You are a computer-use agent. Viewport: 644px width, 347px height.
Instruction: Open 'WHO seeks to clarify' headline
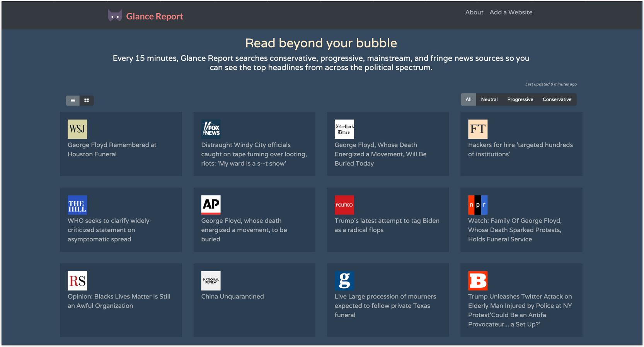(x=110, y=230)
